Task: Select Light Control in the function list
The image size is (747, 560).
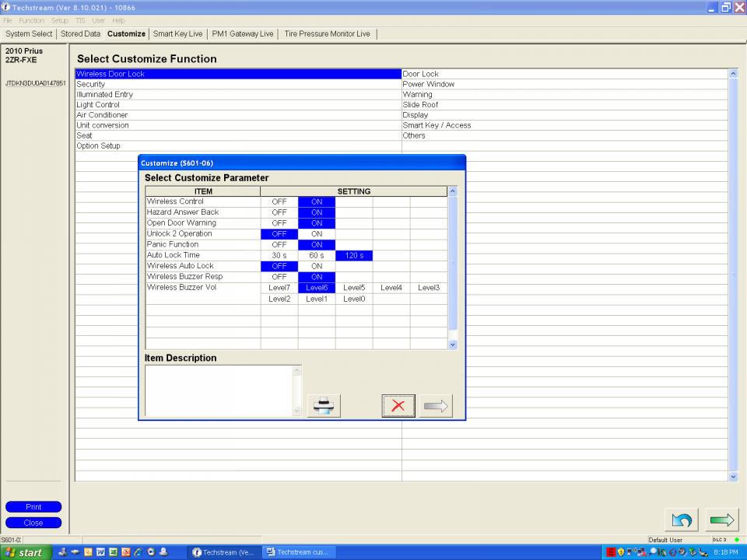Action: pyautogui.click(x=98, y=104)
